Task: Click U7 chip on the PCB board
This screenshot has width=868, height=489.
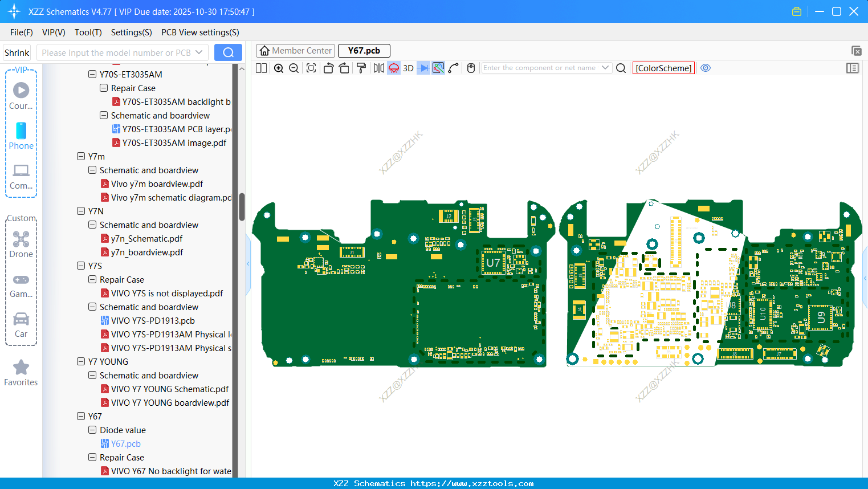Action: [x=493, y=263]
